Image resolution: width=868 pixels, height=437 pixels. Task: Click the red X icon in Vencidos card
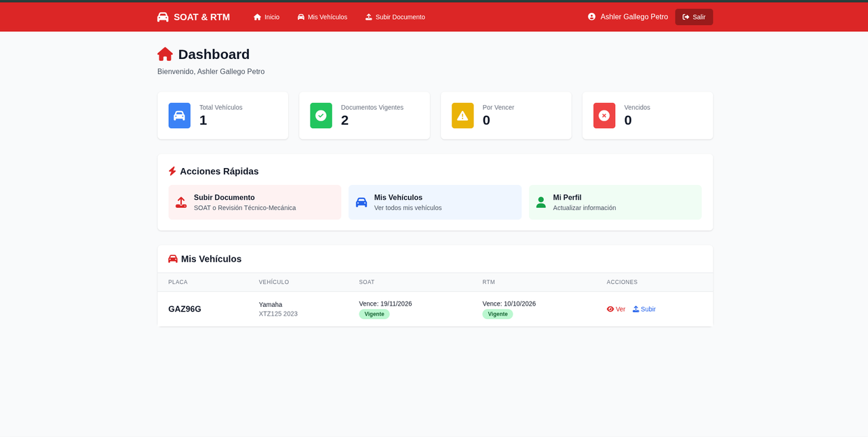tap(604, 116)
